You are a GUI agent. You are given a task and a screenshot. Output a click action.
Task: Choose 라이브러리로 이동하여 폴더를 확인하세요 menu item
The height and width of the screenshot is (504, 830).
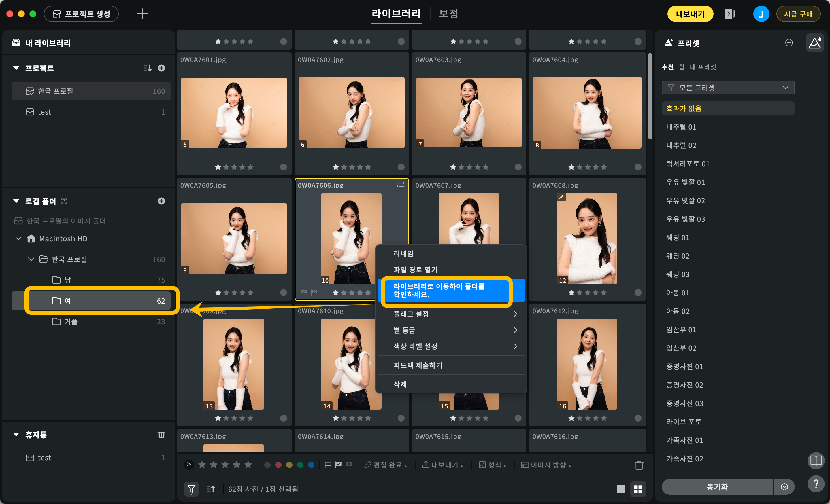pos(451,290)
